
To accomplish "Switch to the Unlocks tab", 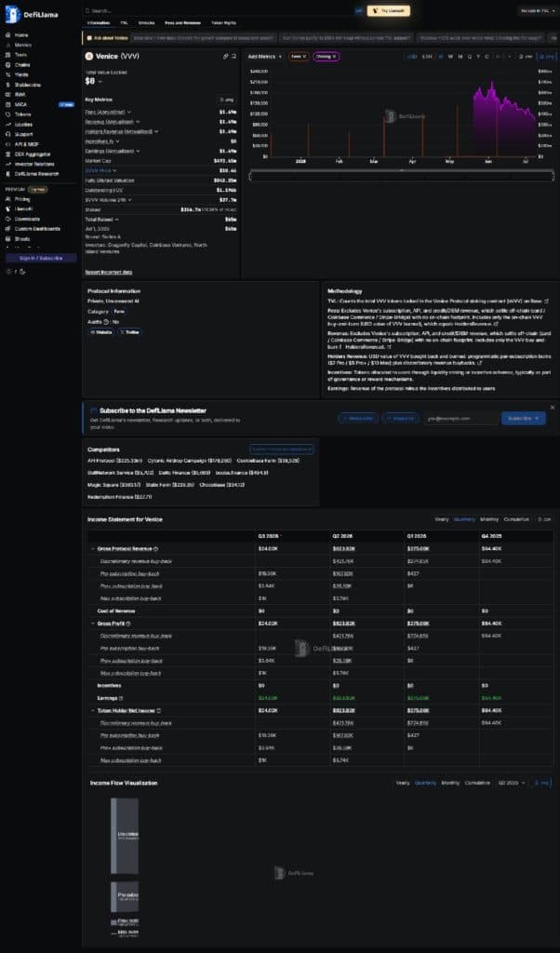I will 146,22.
